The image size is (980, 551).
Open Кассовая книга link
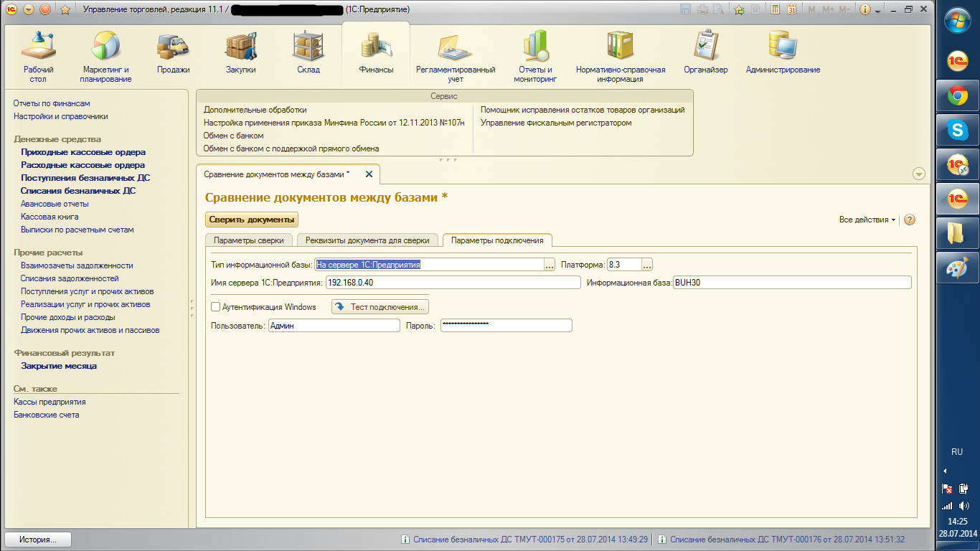[x=50, y=217]
